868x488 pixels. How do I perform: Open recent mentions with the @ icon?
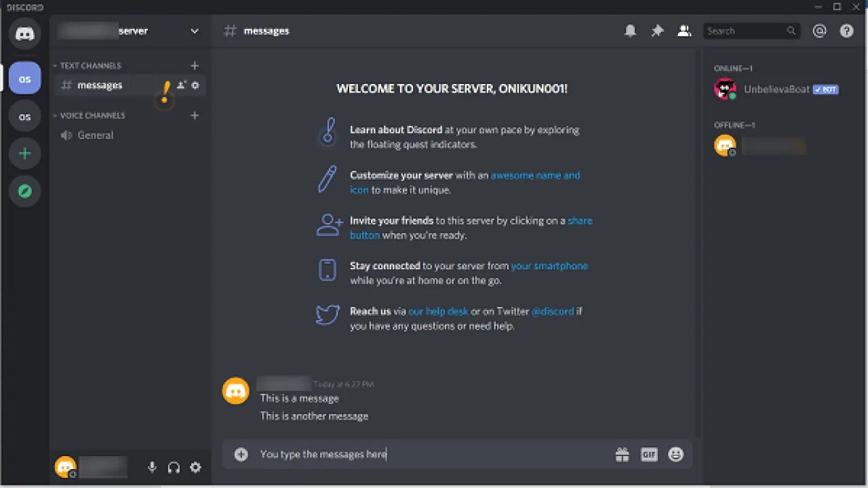coord(820,31)
